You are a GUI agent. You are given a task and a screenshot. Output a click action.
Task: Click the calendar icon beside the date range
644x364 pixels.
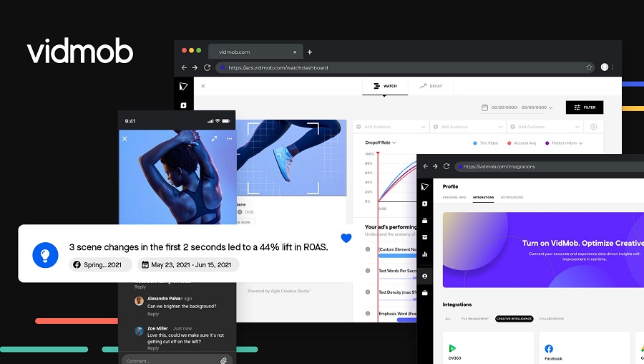tap(484, 107)
